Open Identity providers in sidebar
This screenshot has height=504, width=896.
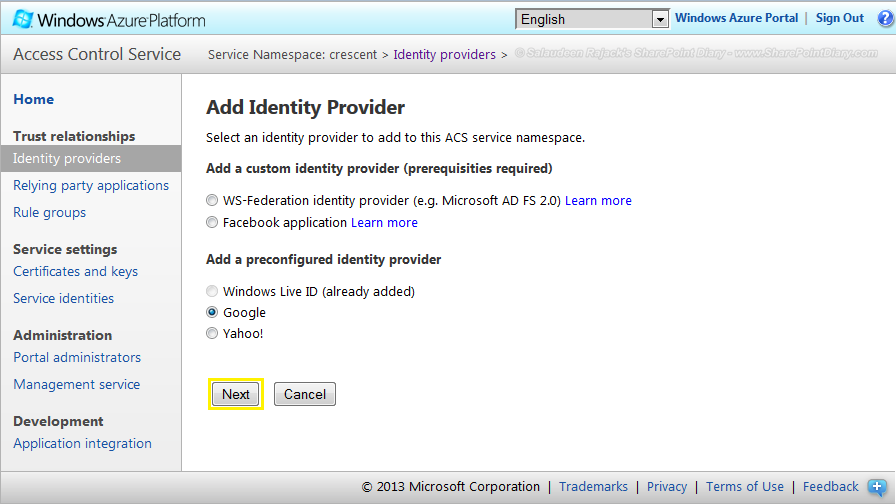pos(91,158)
